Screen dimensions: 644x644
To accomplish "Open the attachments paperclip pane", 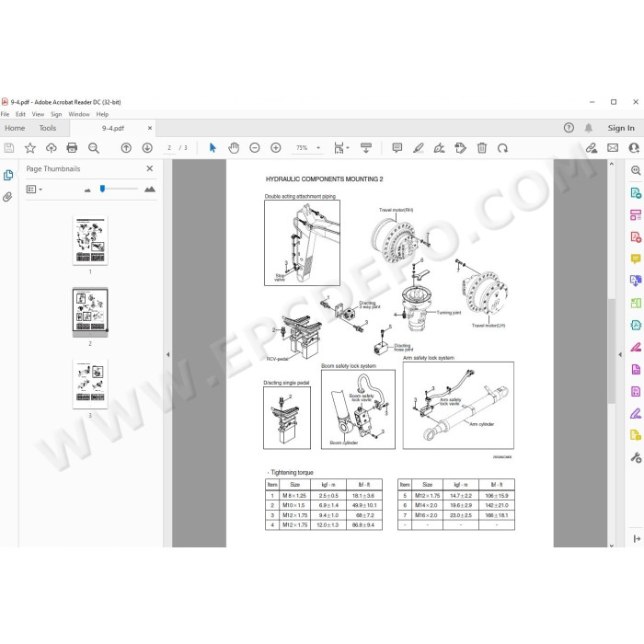I will pos(7,197).
